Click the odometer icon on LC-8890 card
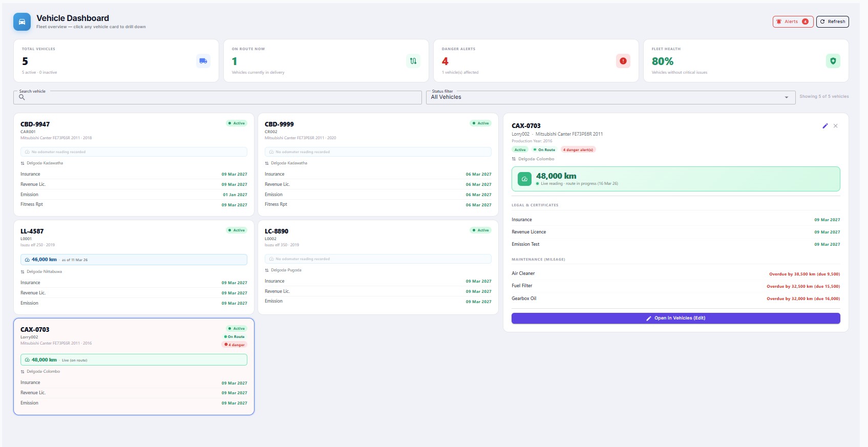868x447 pixels. tap(271, 259)
